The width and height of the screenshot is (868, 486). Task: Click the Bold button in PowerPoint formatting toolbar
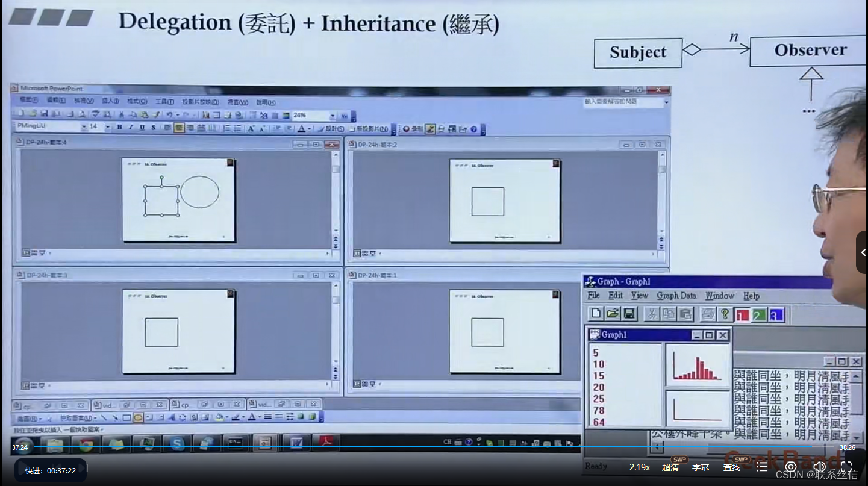[x=119, y=128]
